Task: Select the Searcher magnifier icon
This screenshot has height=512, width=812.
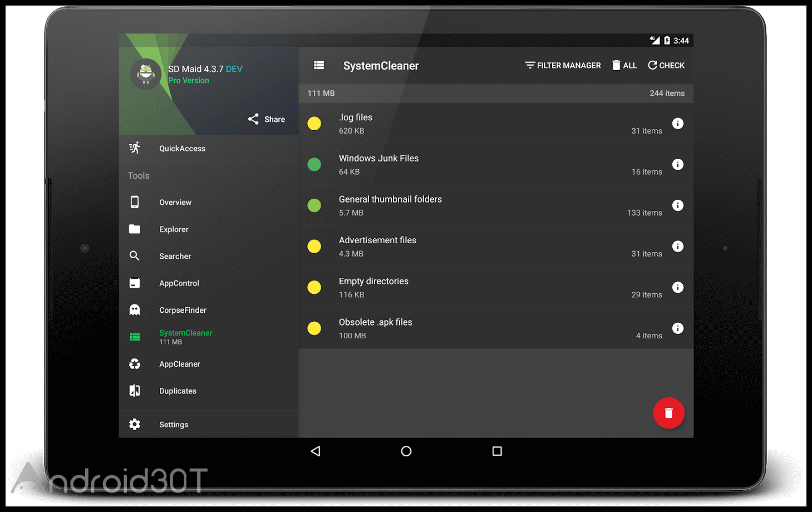Action: click(135, 256)
